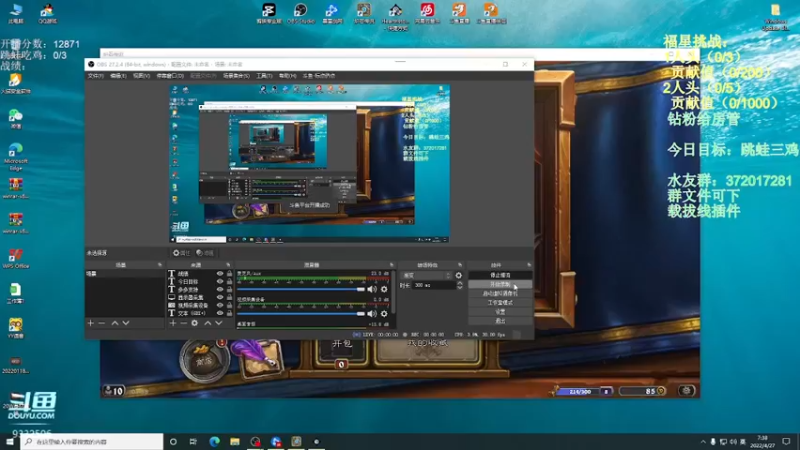Viewport: 800px width, 450px height.
Task: Click the 启动虚拟摄像机 button
Action: click(500, 293)
